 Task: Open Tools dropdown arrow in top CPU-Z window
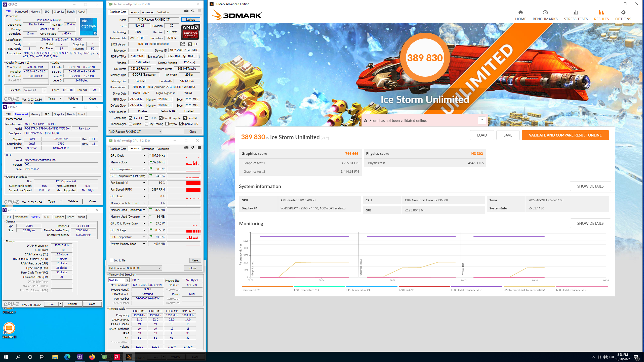61,99
